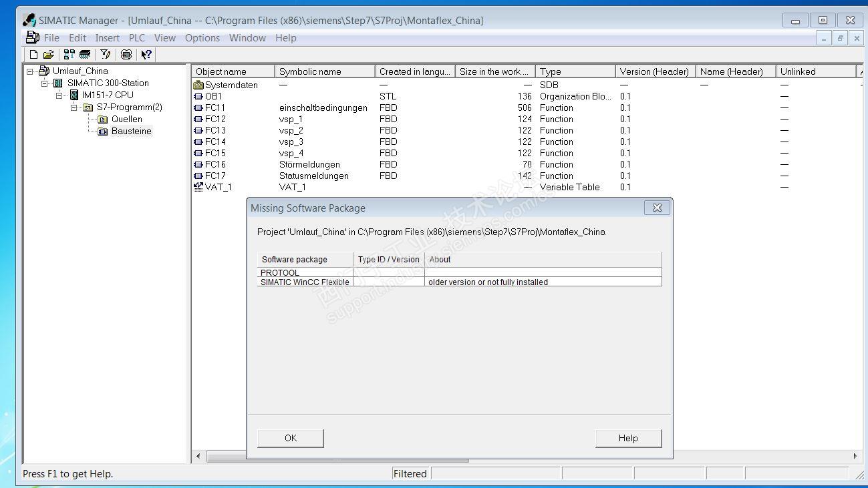This screenshot has width=868, height=488.
Task: Click the Filter toolbar icon
Action: click(x=106, y=55)
